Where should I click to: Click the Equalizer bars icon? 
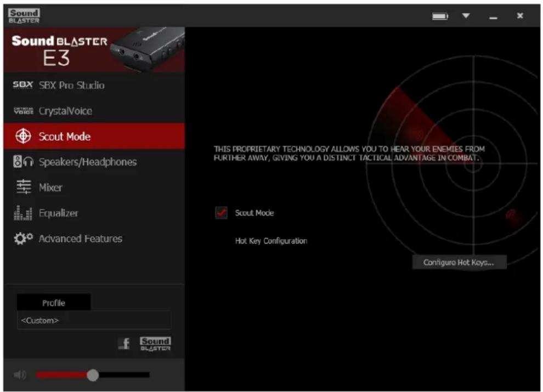[x=23, y=213]
